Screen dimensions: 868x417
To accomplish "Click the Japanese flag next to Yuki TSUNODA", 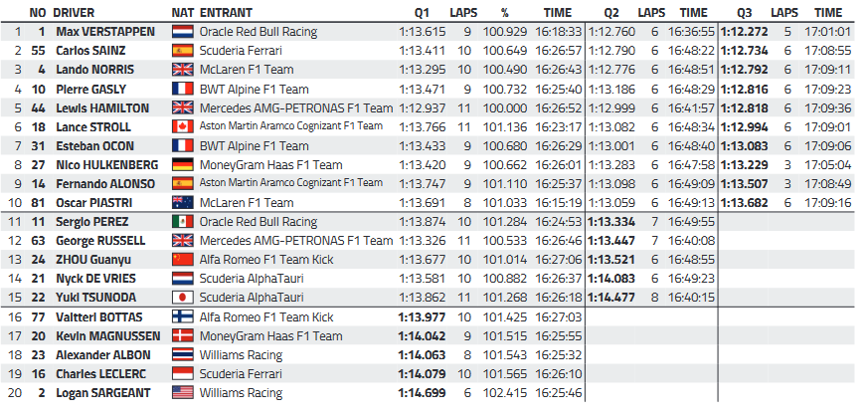I will click(183, 298).
